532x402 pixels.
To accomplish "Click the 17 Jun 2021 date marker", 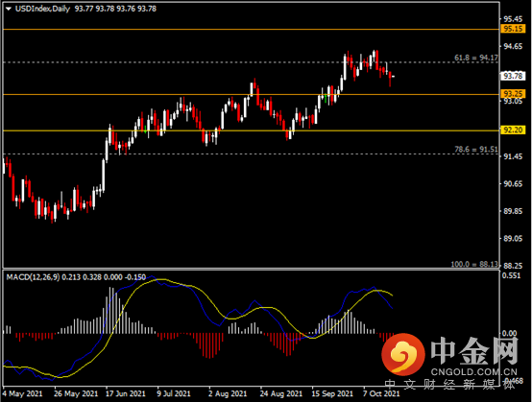I will coord(126,394).
